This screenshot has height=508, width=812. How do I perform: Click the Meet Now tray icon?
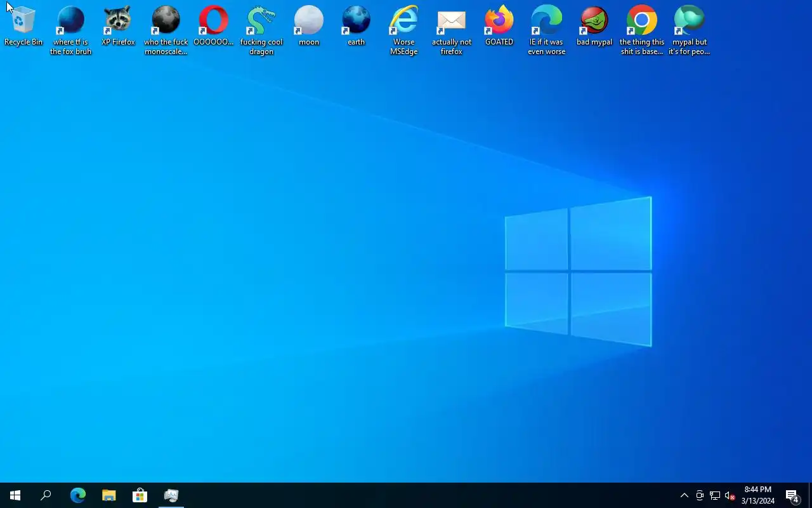700,495
